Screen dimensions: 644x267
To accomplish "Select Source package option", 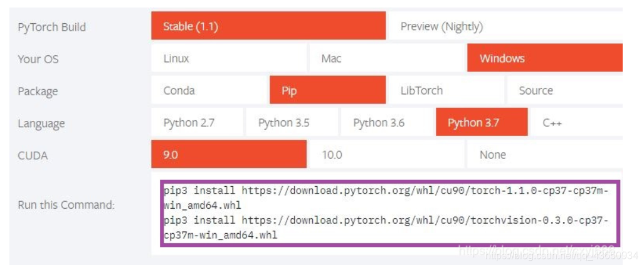I will (x=564, y=90).
